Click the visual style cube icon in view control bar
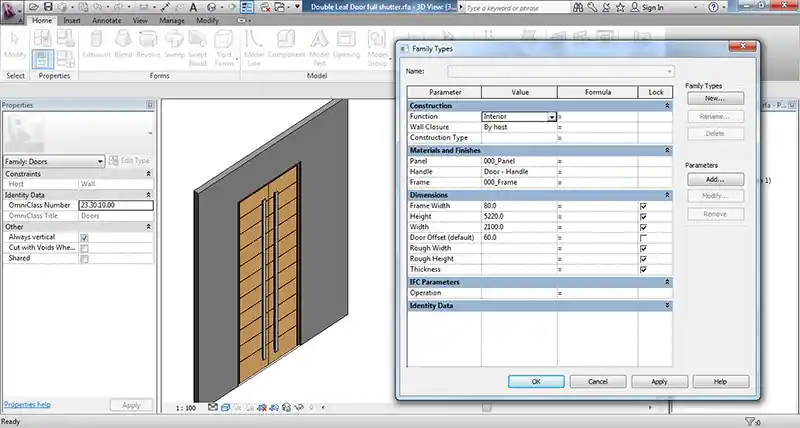The width and height of the screenshot is (800, 428). tap(225, 407)
